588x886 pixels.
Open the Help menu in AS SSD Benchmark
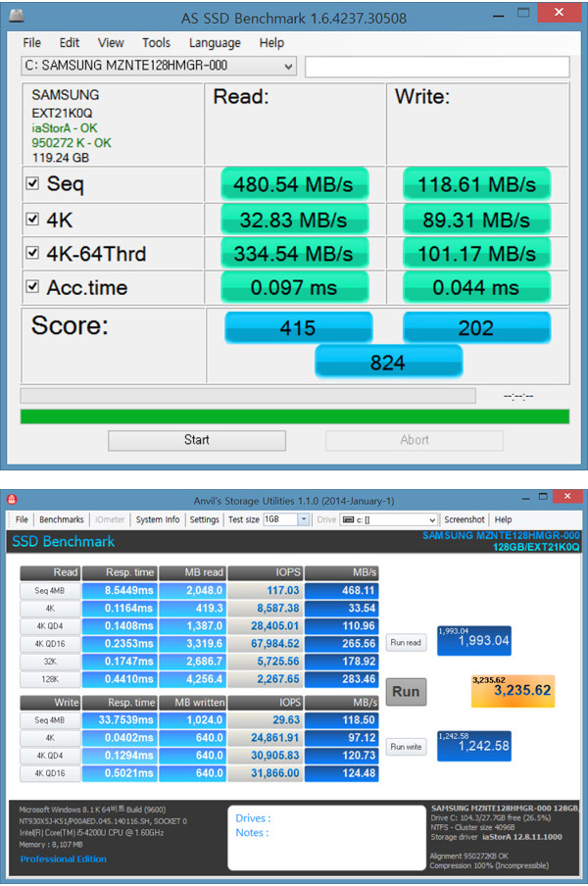pyautogui.click(x=271, y=43)
